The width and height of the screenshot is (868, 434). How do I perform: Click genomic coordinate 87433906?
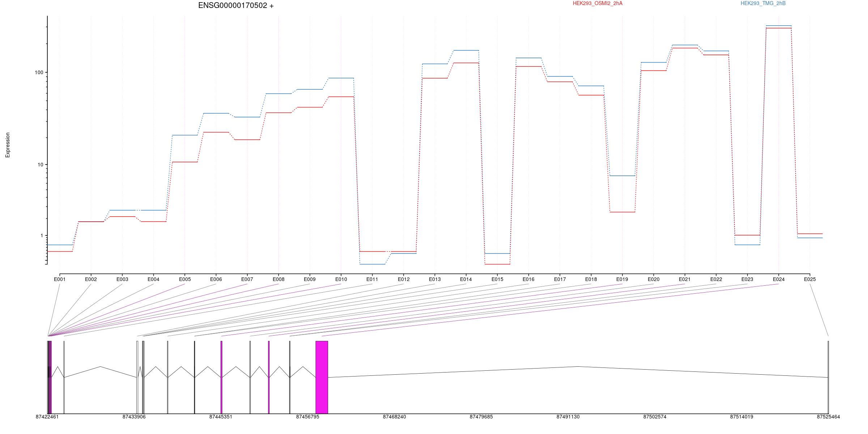134,417
